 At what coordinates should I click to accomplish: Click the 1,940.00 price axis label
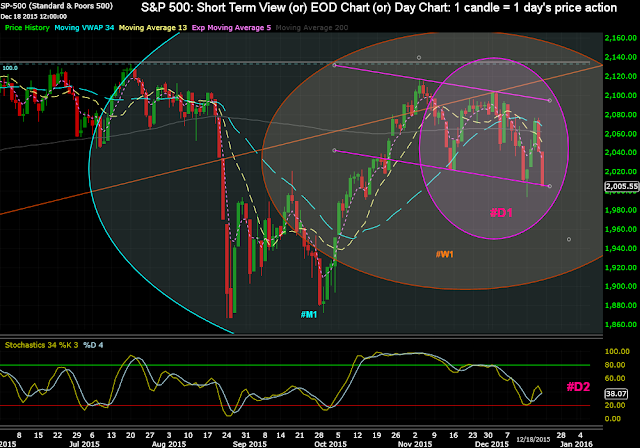(620, 248)
